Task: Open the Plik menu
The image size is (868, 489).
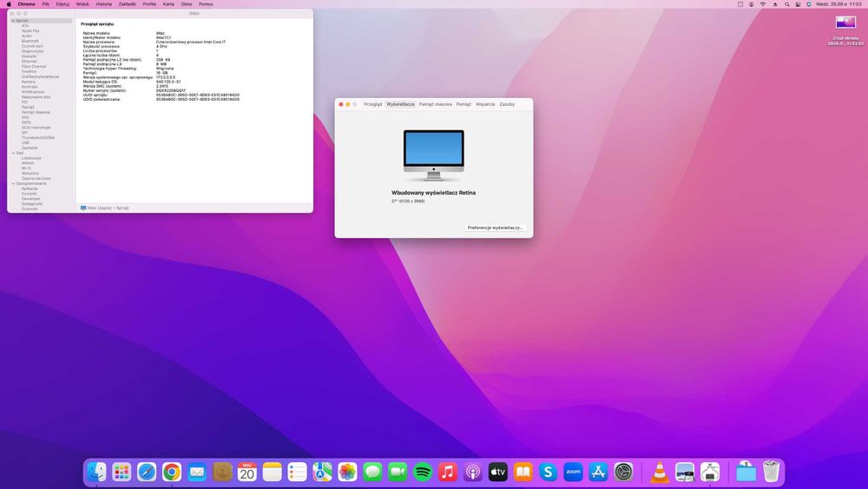Action: coord(45,3)
